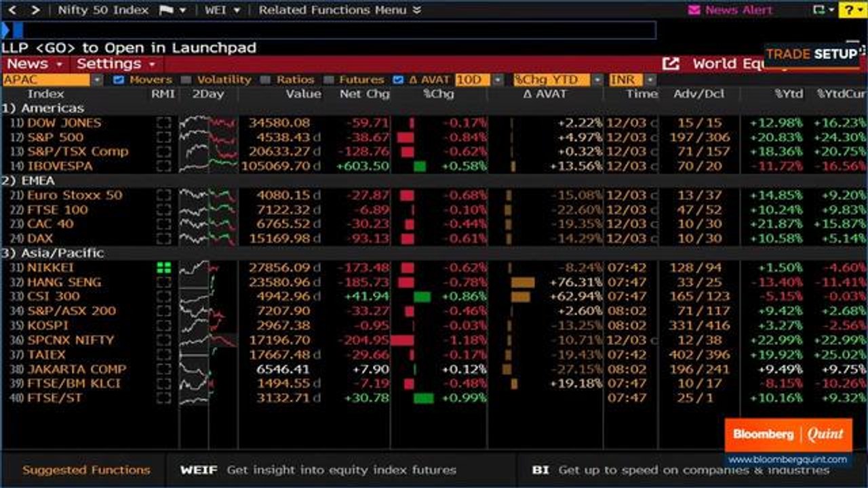The width and height of the screenshot is (868, 488).
Task: Open BI companies and industries function
Action: click(680, 470)
